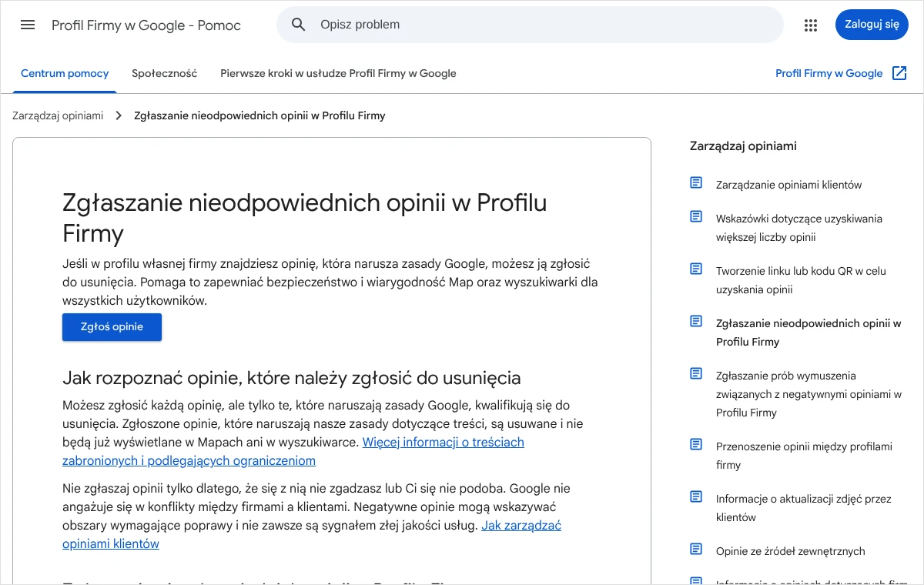Click article icon beside Informacje o aktualizacji zdjęć

point(696,497)
